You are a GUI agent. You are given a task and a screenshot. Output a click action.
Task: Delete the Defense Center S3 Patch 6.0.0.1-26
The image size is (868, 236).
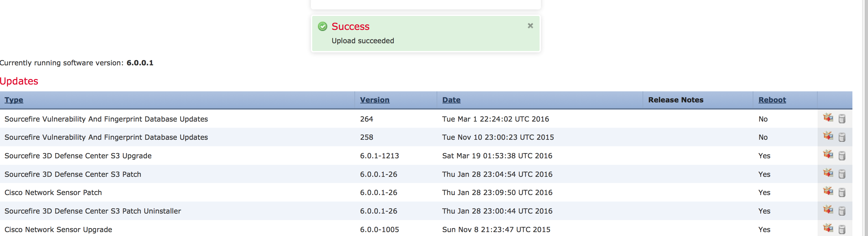(x=842, y=174)
